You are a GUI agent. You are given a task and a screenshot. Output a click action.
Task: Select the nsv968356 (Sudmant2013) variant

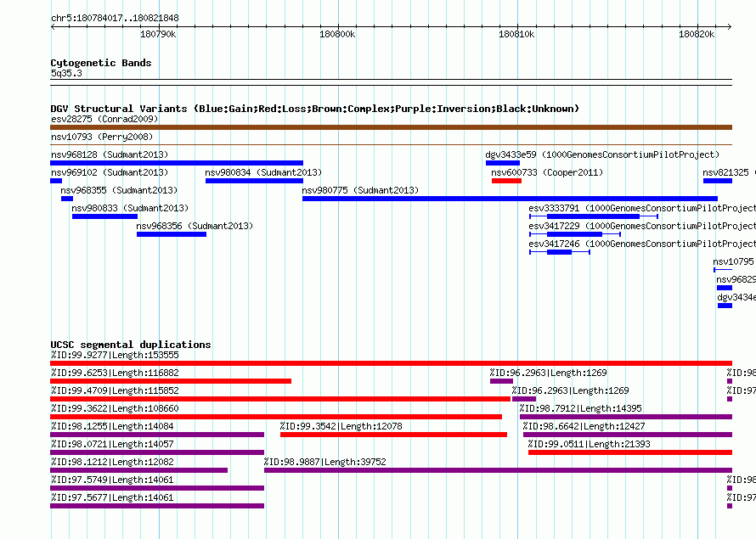pos(171,234)
